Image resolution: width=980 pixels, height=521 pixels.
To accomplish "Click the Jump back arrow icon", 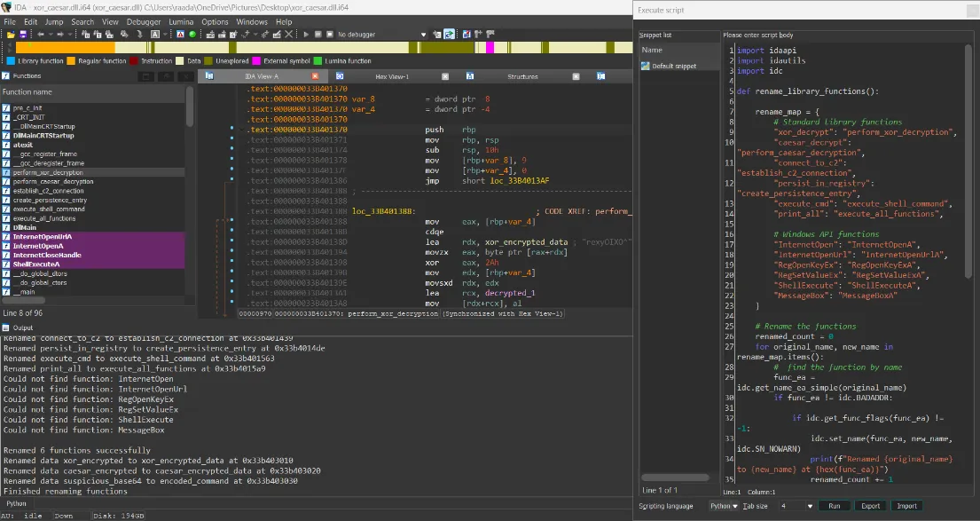I will (x=40, y=35).
